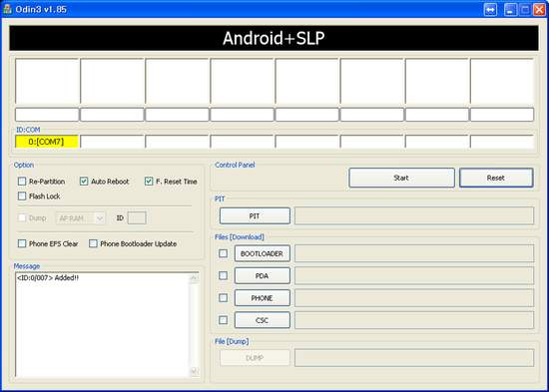
Task: Click the BOOTLOADER file button
Action: pos(263,253)
